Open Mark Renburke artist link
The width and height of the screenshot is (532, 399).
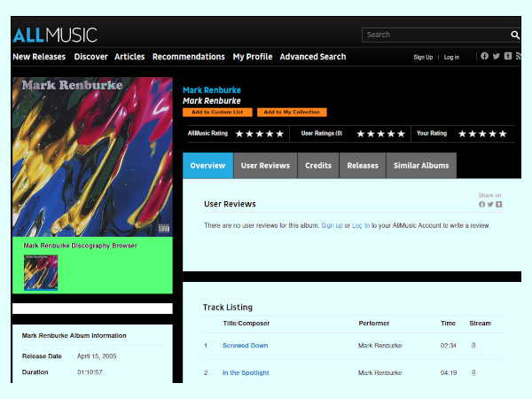pyautogui.click(x=212, y=90)
